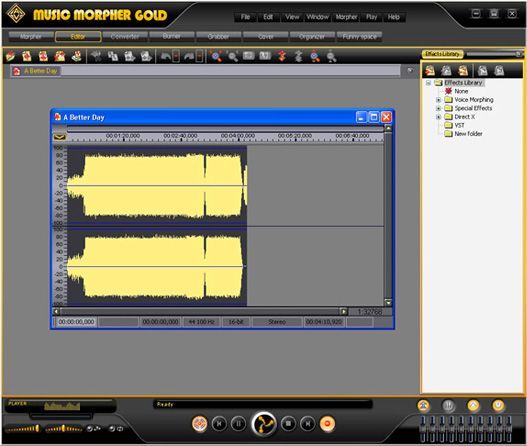Screen dimensions: 527x446
Task: Click the orange effect icon in Effects Library toolbar
Action: [x=463, y=71]
